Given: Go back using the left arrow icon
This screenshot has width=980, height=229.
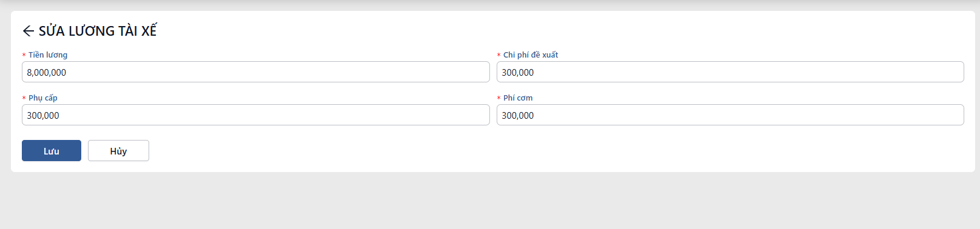Looking at the screenshot, I should (28, 31).
